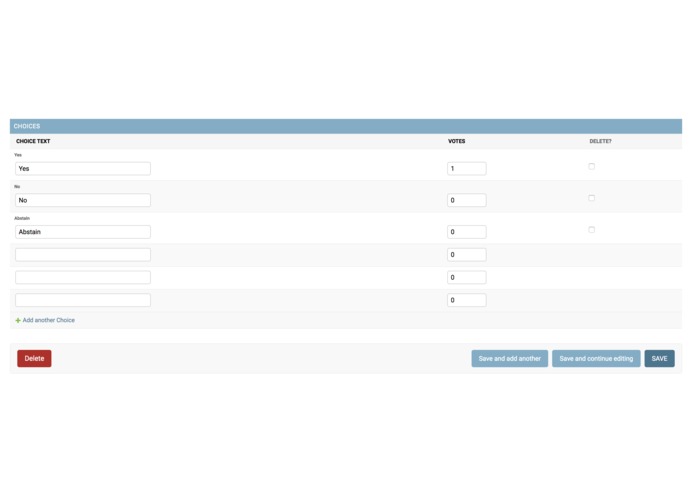Click the VOTES column header
Screen dimensions: 695x494
click(x=457, y=141)
